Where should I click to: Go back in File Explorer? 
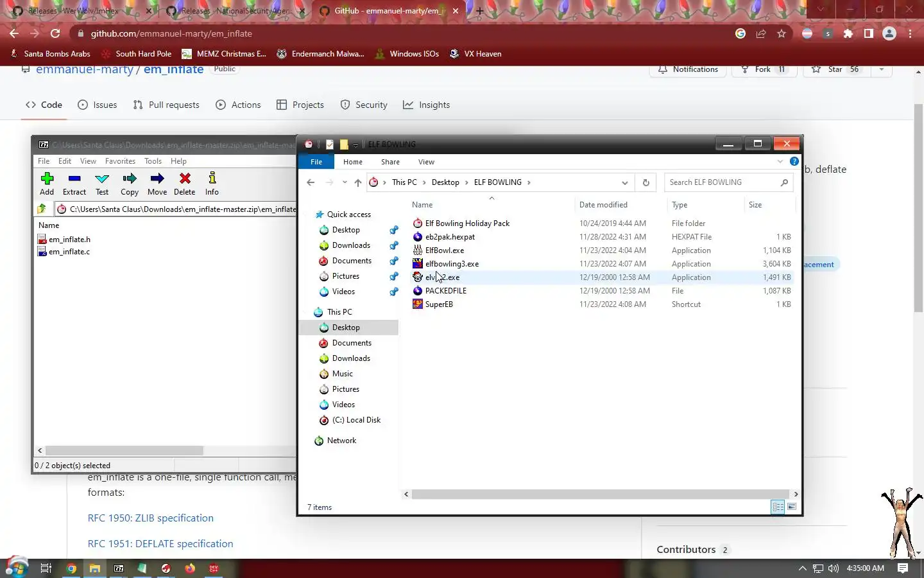(x=311, y=182)
